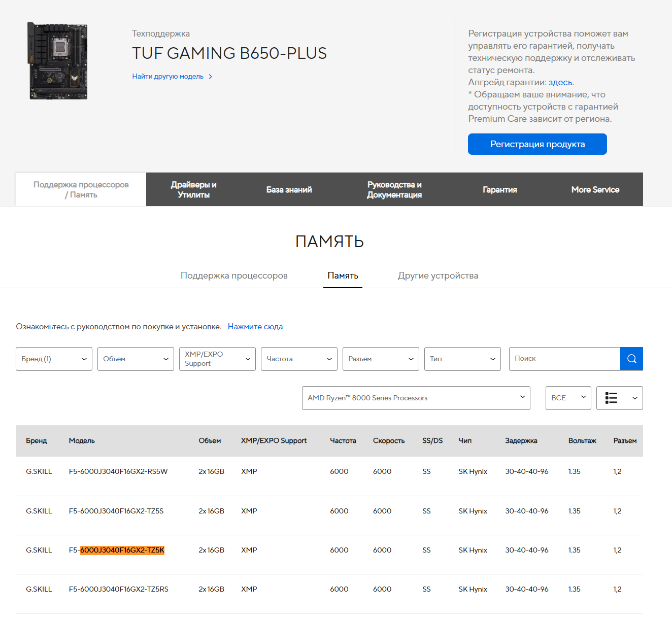672x619 pixels.
Task: Select model F5-6000J3040F16GX2-RS5W
Action: click(x=118, y=471)
